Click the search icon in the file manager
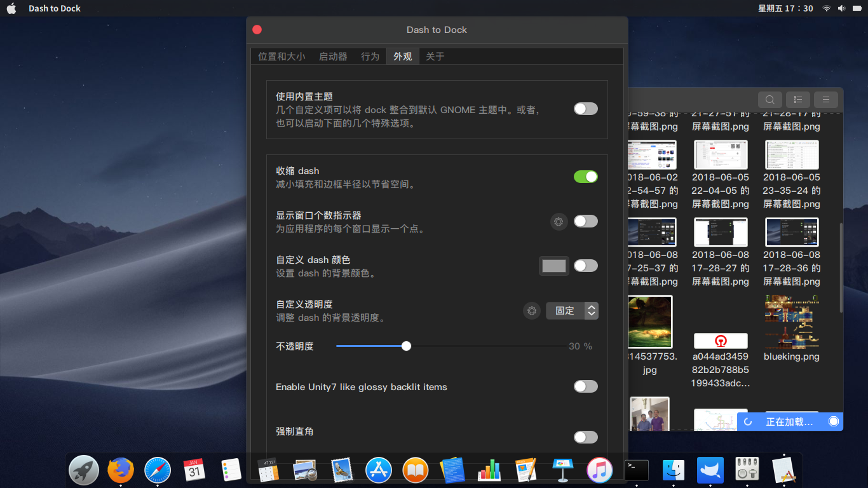Screen dimensions: 868x488 click(770, 100)
